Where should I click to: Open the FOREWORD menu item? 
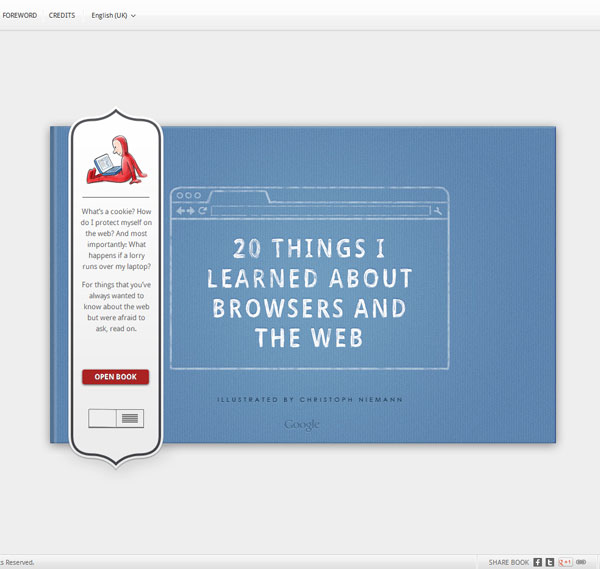20,15
